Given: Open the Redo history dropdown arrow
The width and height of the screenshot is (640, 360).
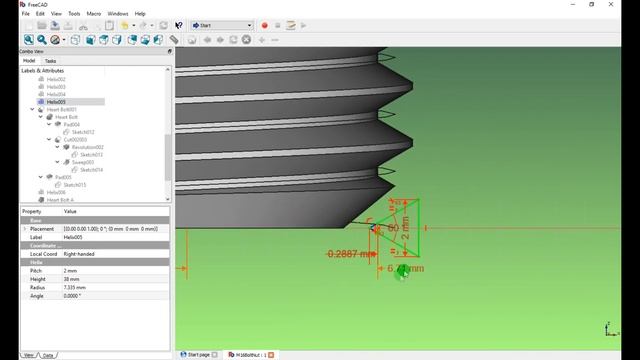Looking at the screenshot, I should [x=152, y=26].
